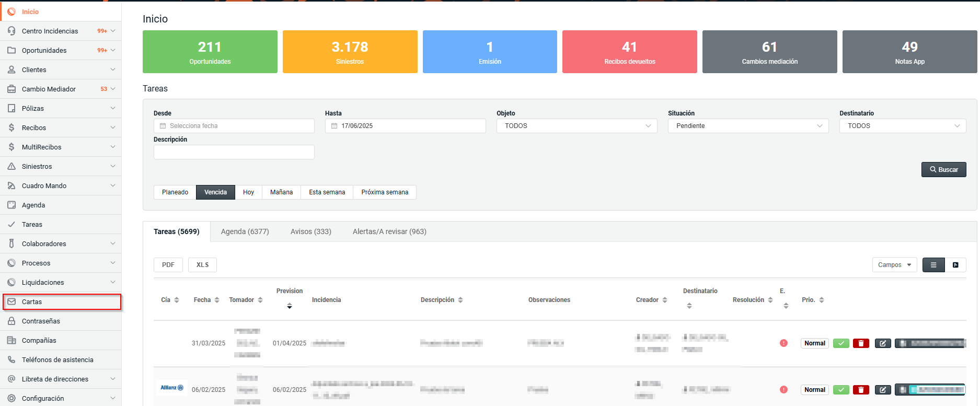Switch to the Agenda (6377) tab
Image resolution: width=980 pixels, height=406 pixels.
pos(245,231)
